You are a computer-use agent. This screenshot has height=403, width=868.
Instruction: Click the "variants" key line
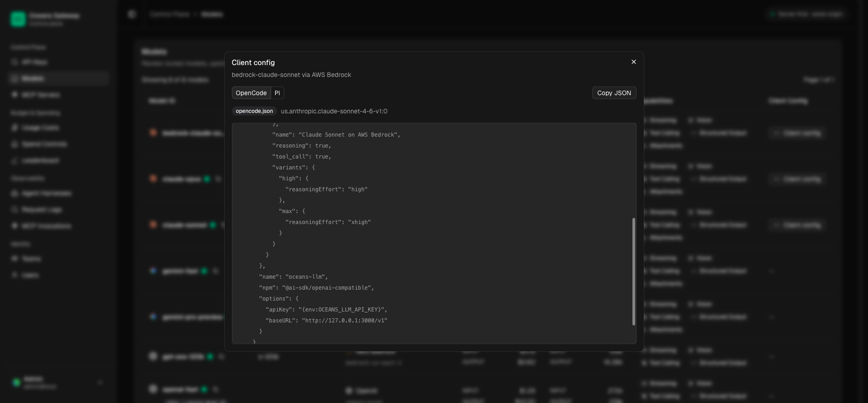(x=293, y=168)
